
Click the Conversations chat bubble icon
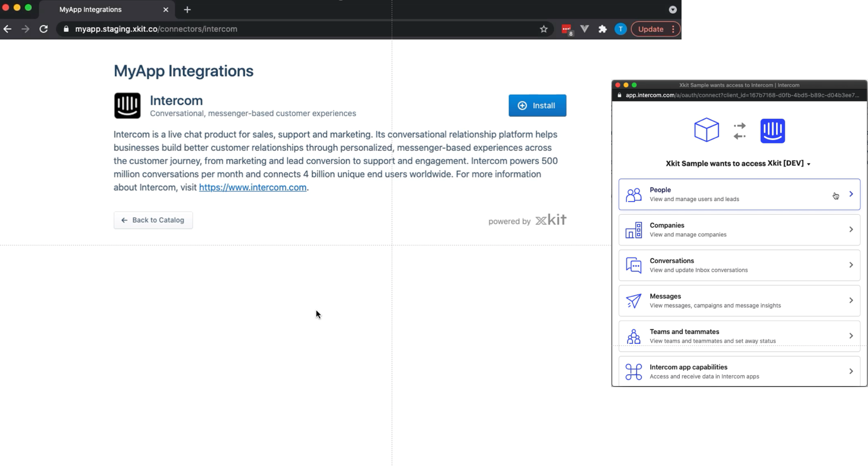(x=633, y=265)
